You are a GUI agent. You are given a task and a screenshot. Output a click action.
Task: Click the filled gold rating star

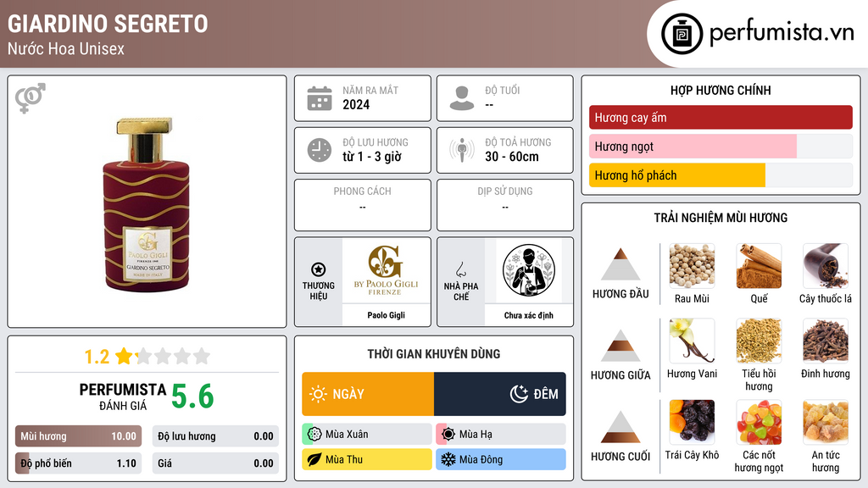pos(124,356)
